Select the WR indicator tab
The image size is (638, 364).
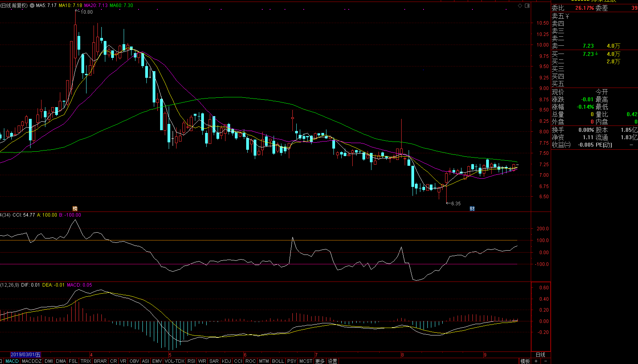(202, 361)
